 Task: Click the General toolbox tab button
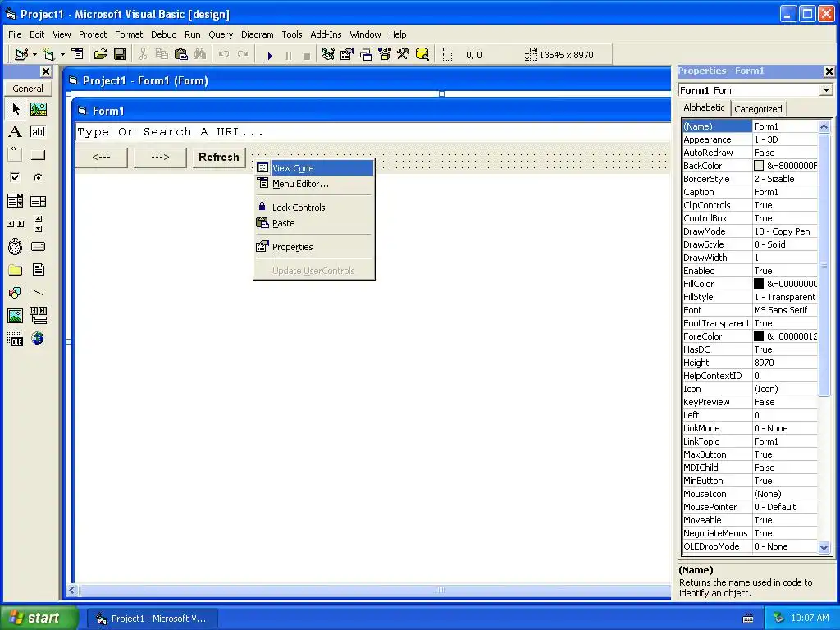(28, 89)
